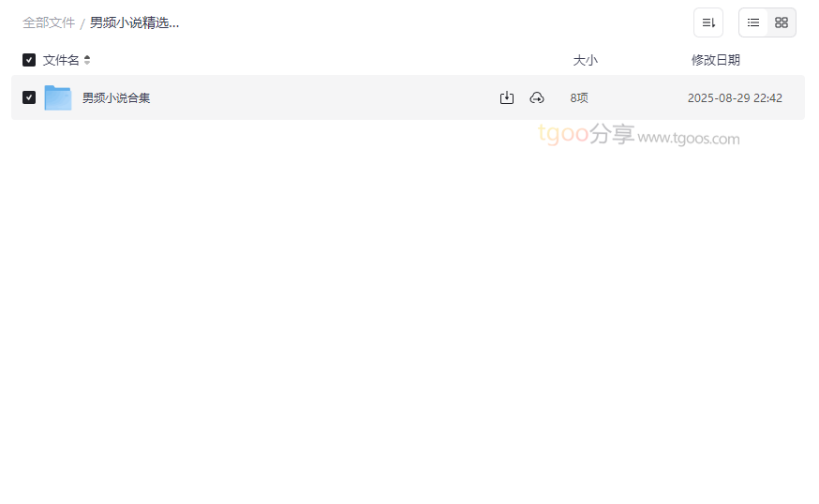Go back to 全部文件 in breadcrumb
This screenshot has width=819, height=504.
(49, 23)
